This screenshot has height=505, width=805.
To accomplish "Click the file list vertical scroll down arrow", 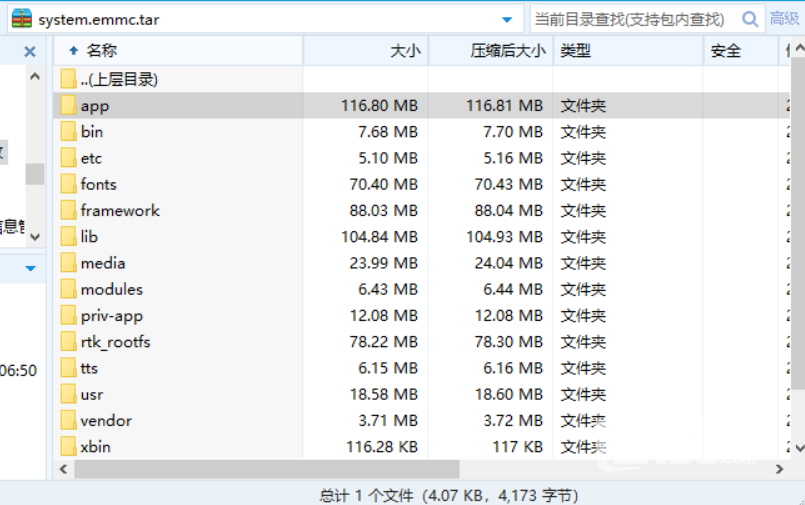I will point(799,448).
